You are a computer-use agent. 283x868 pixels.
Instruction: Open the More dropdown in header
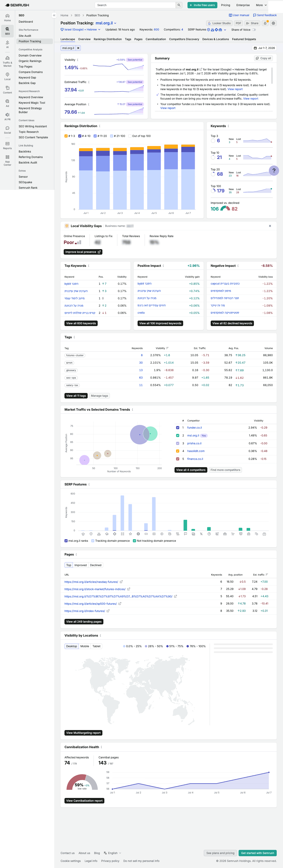261,5
